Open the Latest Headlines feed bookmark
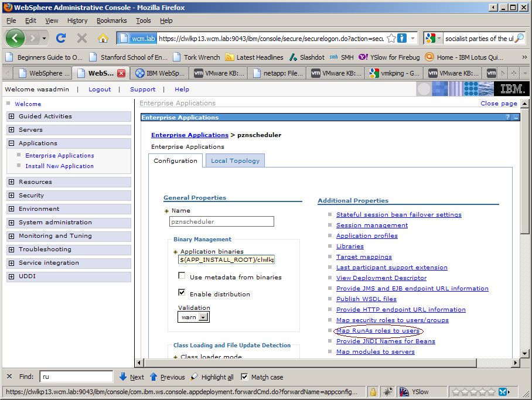 coord(254,57)
